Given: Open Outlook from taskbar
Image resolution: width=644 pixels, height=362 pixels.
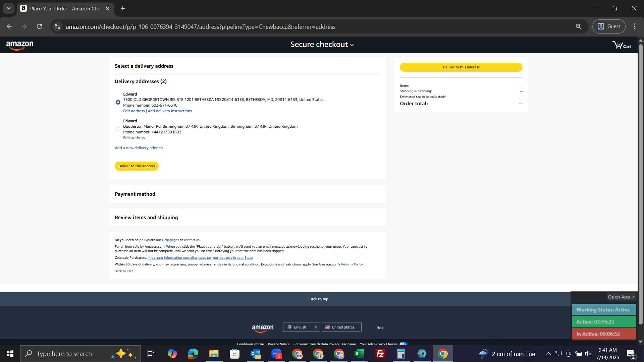Looking at the screenshot, I should [x=256, y=354].
